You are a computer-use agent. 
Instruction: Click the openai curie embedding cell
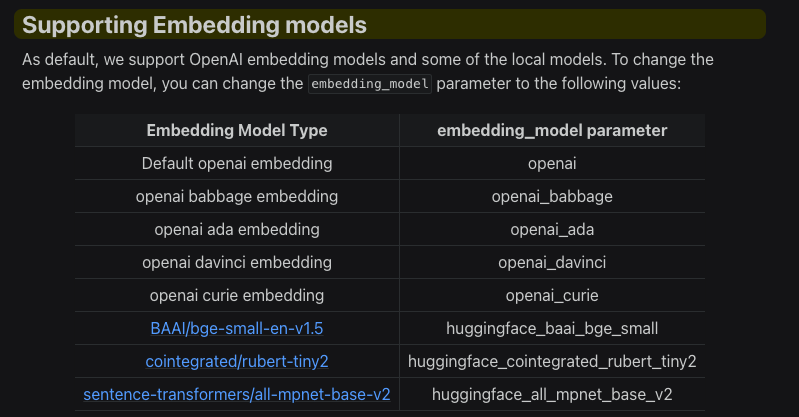tap(237, 295)
